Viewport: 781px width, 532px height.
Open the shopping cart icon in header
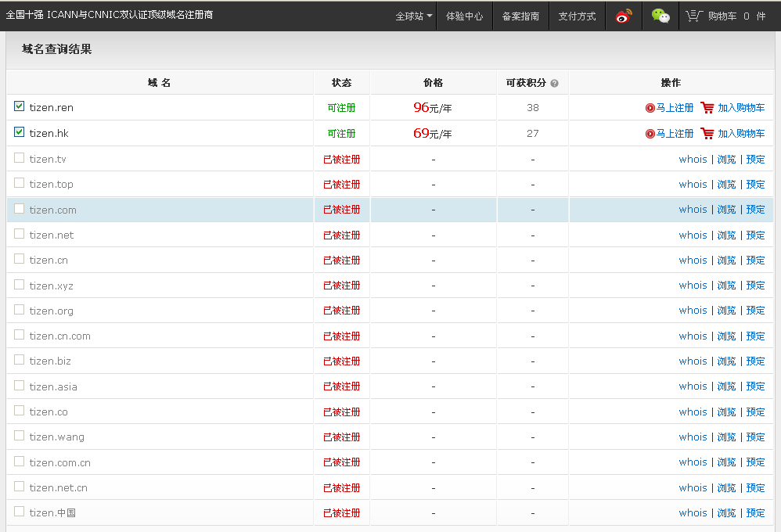tap(694, 16)
